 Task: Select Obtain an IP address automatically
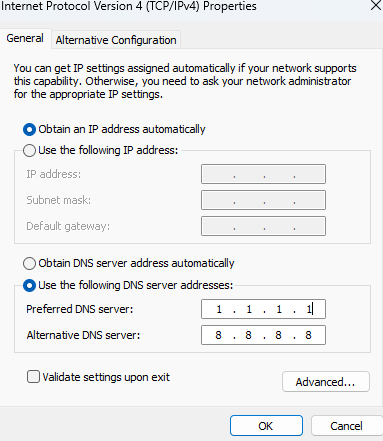pyautogui.click(x=29, y=130)
